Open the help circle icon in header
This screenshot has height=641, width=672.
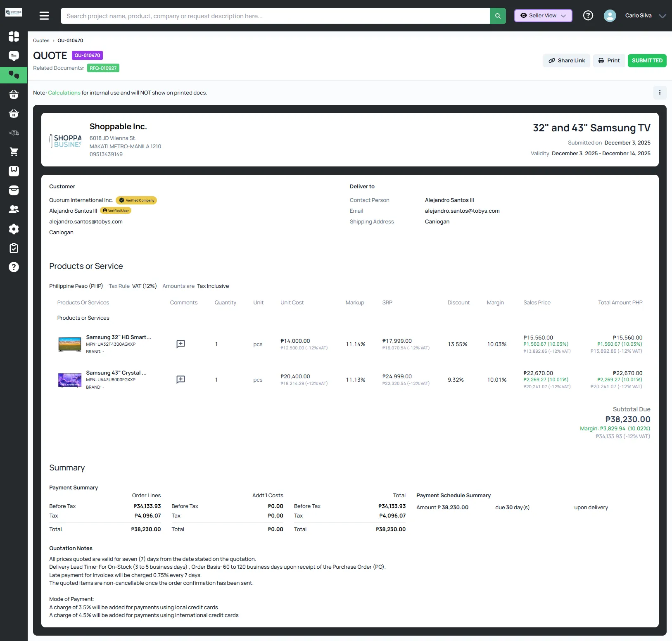point(588,16)
